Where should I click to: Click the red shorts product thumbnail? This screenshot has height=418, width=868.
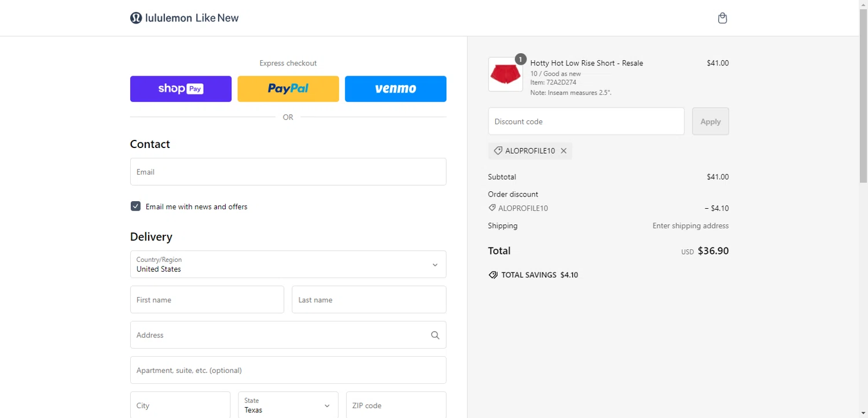pyautogui.click(x=505, y=75)
